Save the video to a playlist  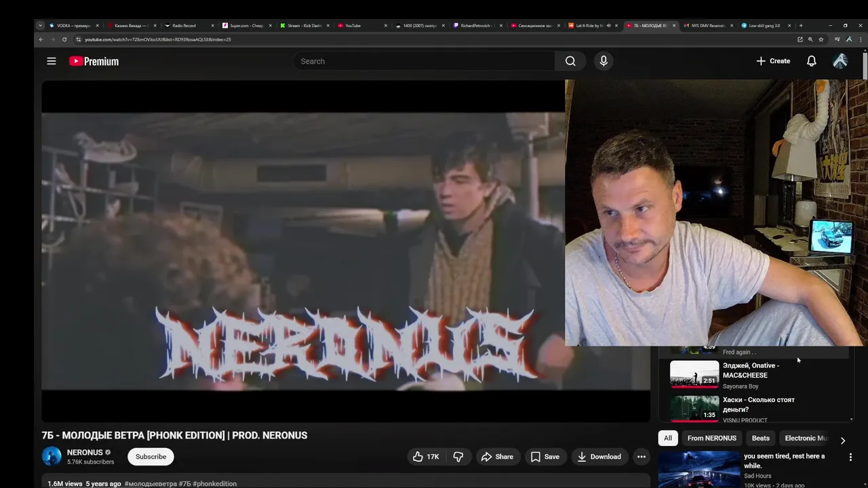coord(545,457)
